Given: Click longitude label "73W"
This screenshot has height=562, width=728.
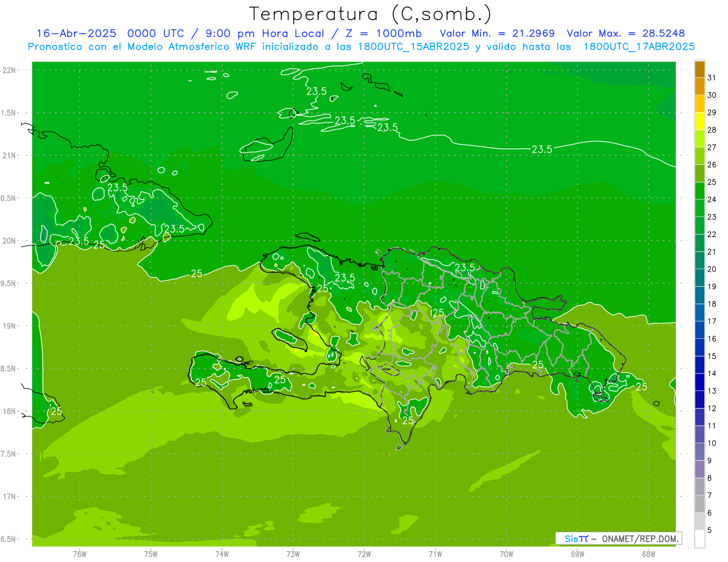Looking at the screenshot, I should 293,554.
